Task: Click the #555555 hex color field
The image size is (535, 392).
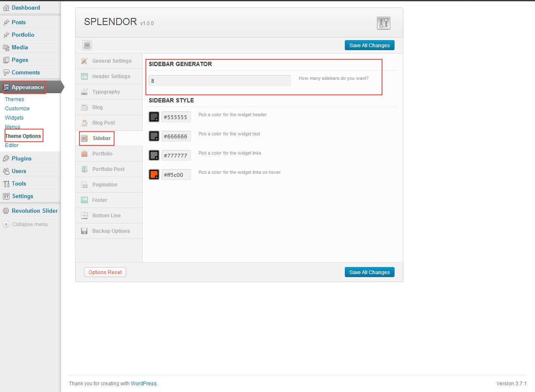Action: point(176,117)
